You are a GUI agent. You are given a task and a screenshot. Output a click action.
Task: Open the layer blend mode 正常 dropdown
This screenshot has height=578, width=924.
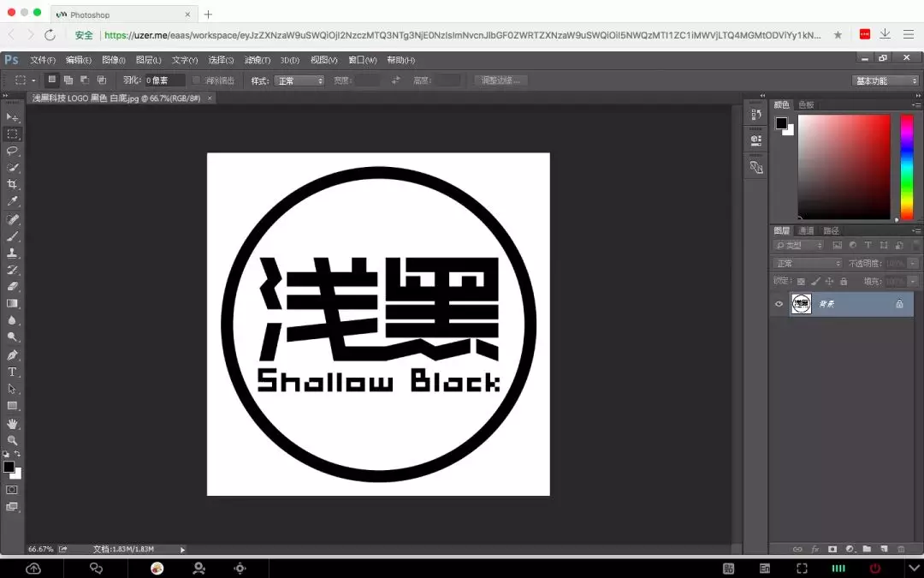(x=808, y=263)
